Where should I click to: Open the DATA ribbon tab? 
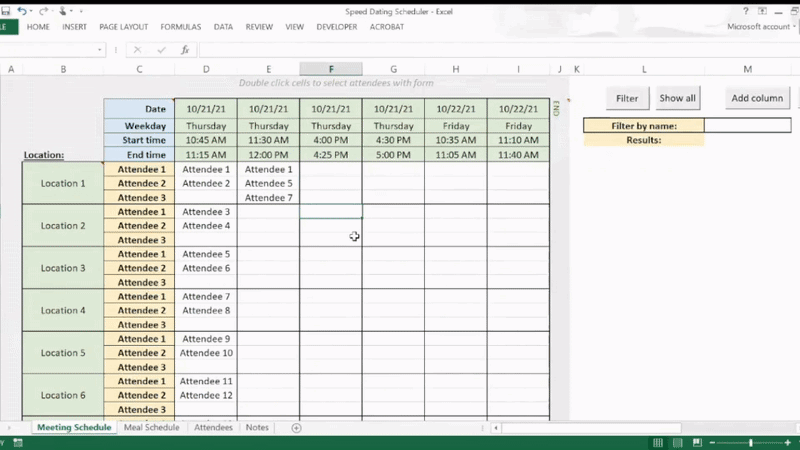(x=223, y=27)
